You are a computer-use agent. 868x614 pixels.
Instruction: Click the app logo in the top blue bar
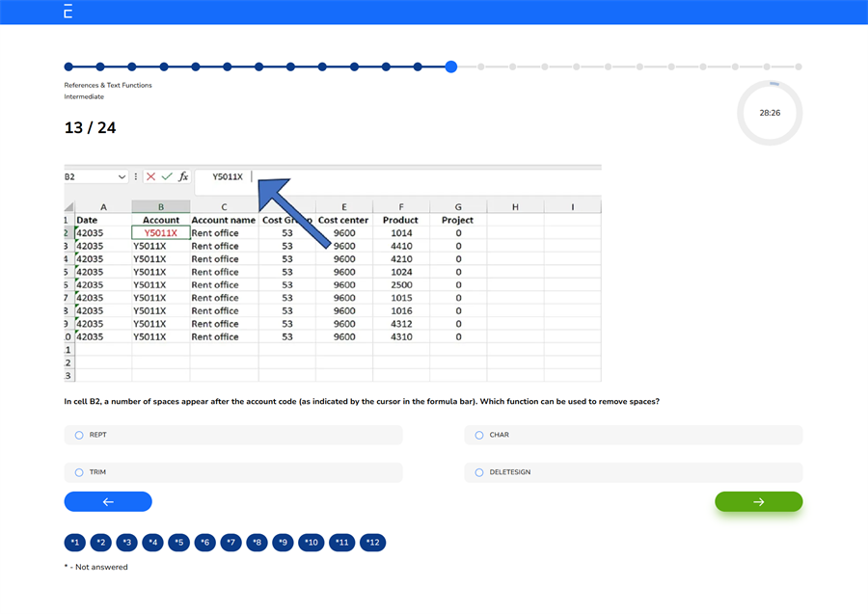coord(66,13)
